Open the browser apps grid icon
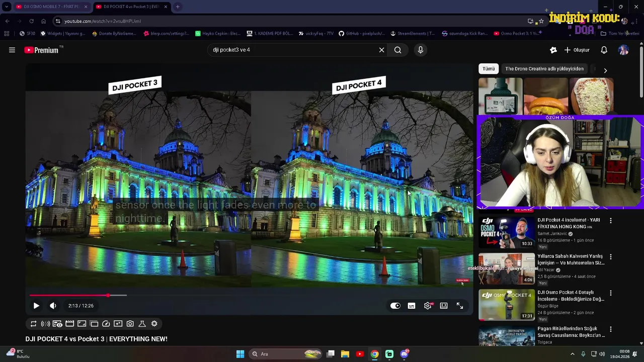 click(7, 34)
